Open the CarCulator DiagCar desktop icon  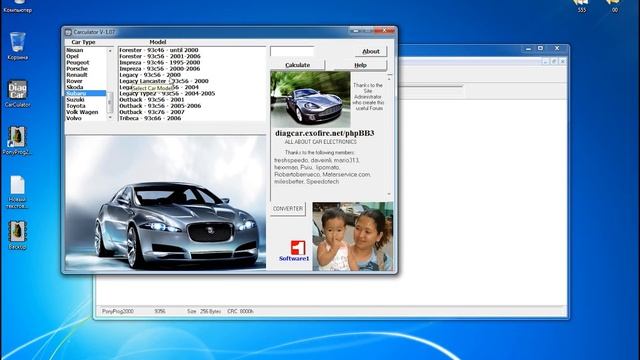click(x=18, y=93)
